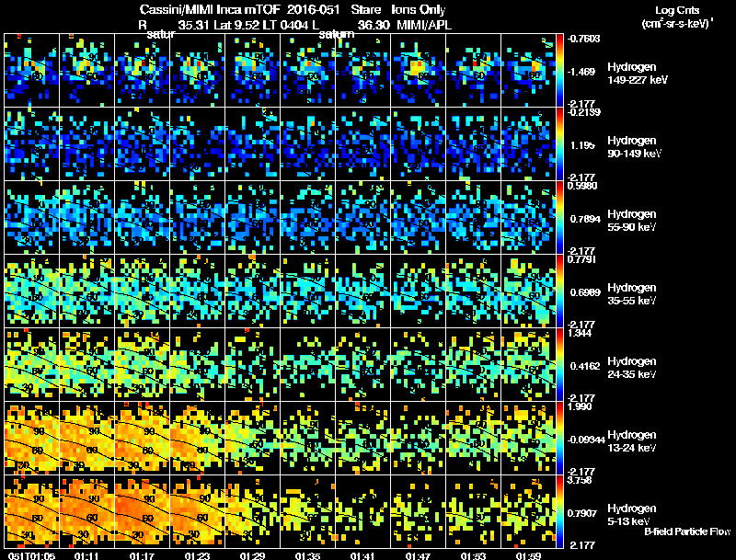Open the 13-24 keV image panel at 01:53
This screenshot has height=560, width=736.
[x=474, y=438]
